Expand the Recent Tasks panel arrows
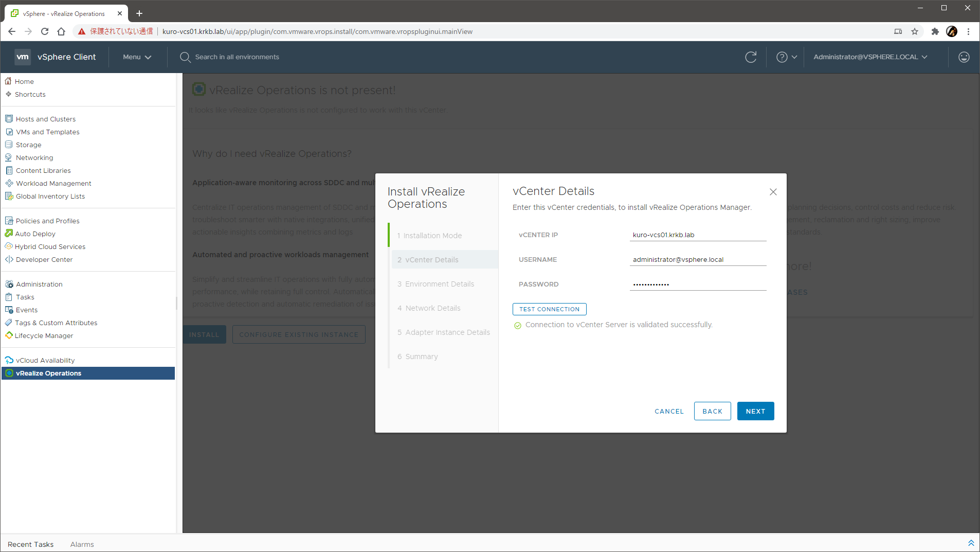This screenshot has height=552, width=980. [971, 543]
